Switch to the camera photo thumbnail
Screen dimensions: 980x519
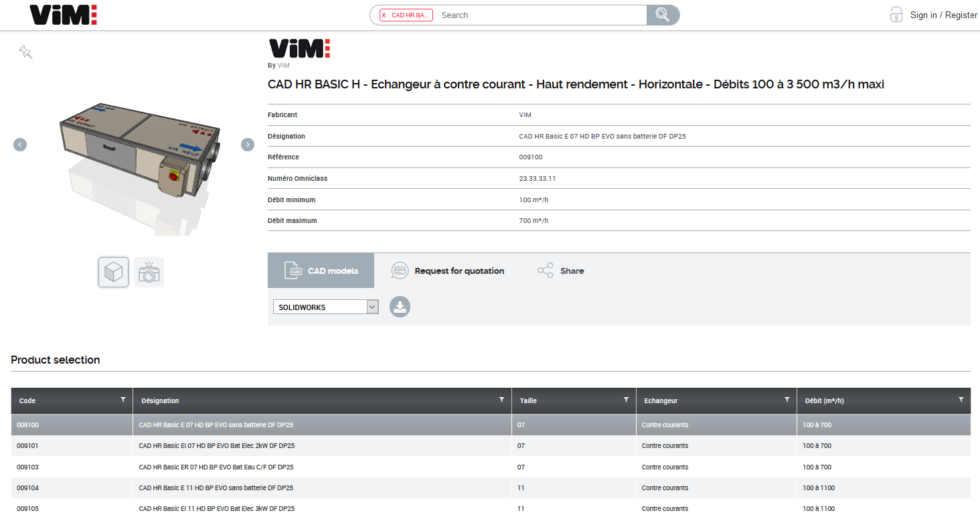coord(149,273)
